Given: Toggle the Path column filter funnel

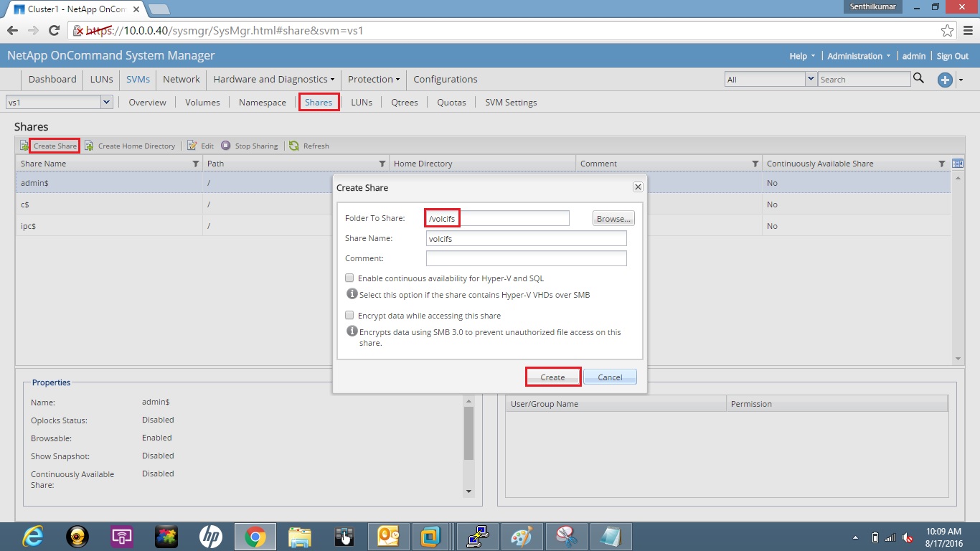Looking at the screenshot, I should pos(381,164).
